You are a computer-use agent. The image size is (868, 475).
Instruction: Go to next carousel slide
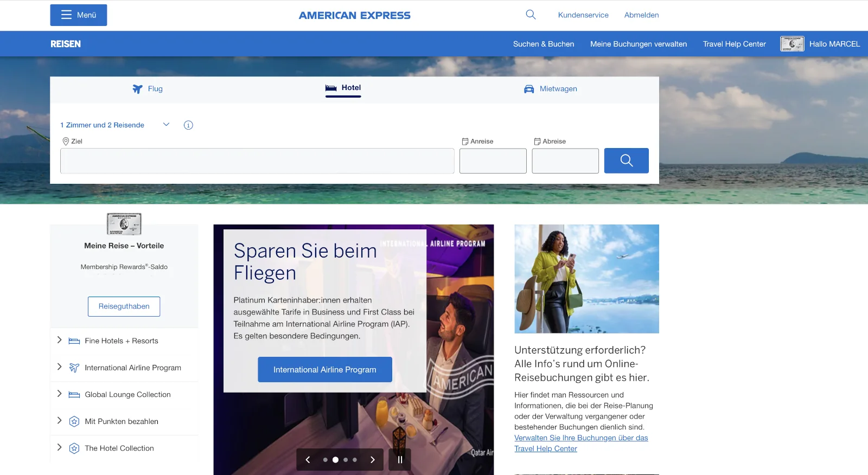tap(372, 460)
